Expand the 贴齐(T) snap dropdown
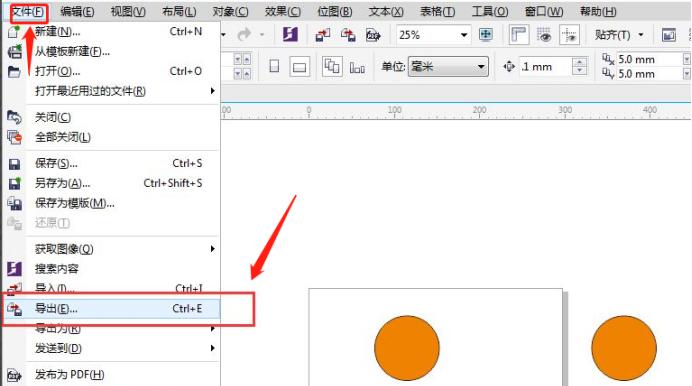Image resolution: width=692 pixels, height=386 pixels. pos(619,35)
